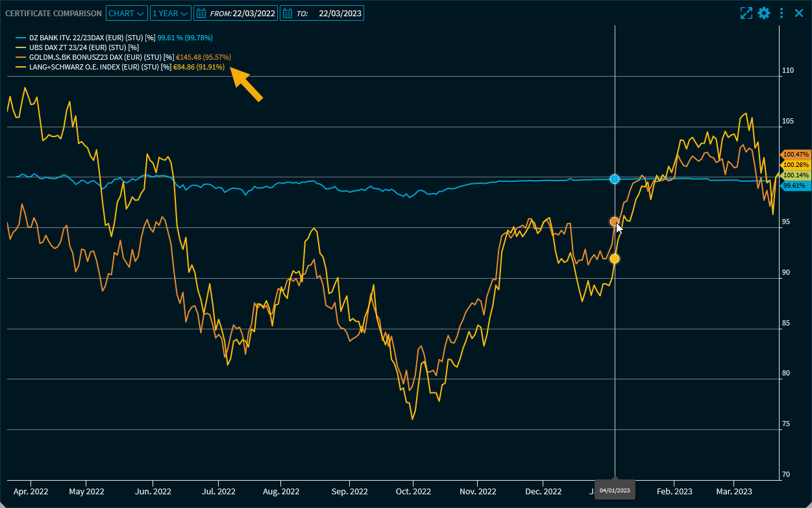This screenshot has height=508, width=812.
Task: Edit the TO date 22/03/2023 field
Action: pyautogui.click(x=340, y=13)
